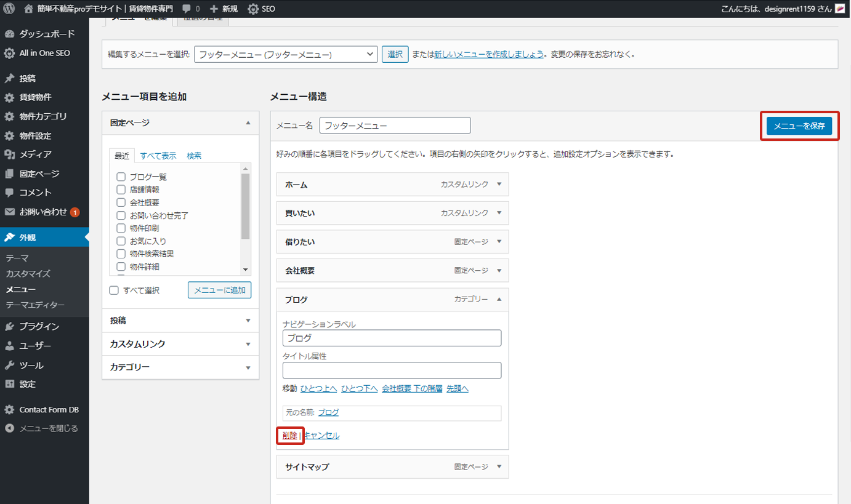
Task: Click the Plugins icon in sidebar
Action: [x=9, y=327]
